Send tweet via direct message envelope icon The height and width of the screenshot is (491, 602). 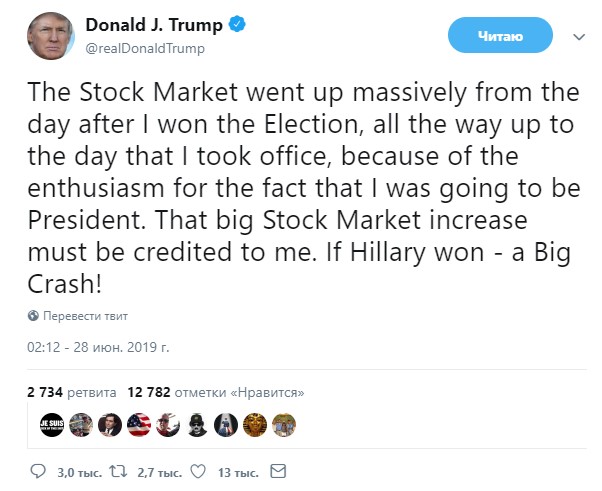pyautogui.click(x=279, y=471)
